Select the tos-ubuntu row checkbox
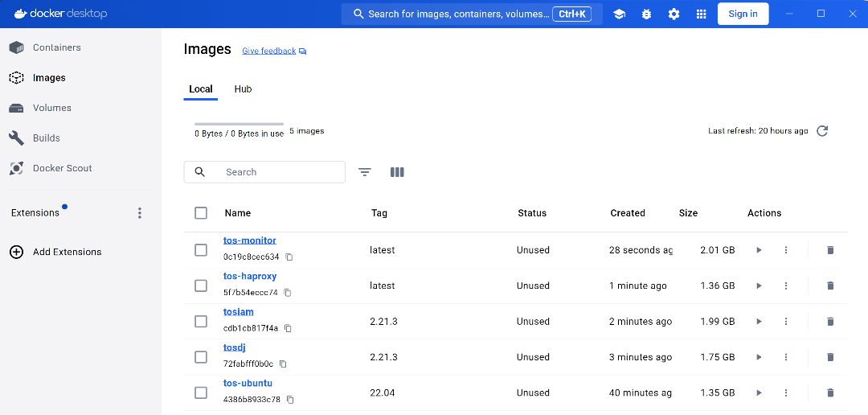Viewport: 868px width, 415px height. tap(201, 392)
